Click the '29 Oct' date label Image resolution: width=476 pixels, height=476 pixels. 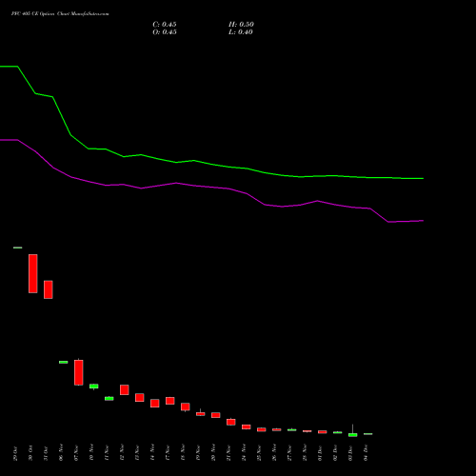(x=15, y=453)
